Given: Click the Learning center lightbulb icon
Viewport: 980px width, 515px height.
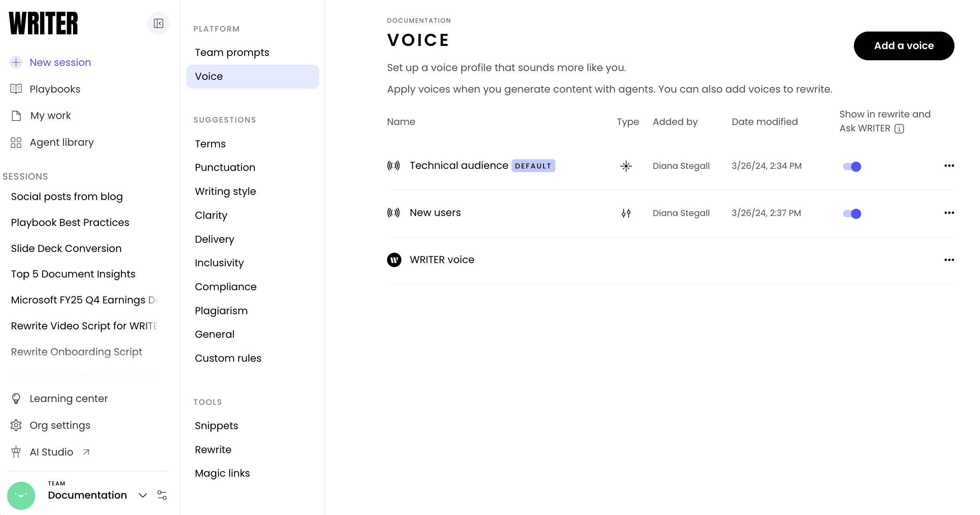Looking at the screenshot, I should [x=16, y=398].
